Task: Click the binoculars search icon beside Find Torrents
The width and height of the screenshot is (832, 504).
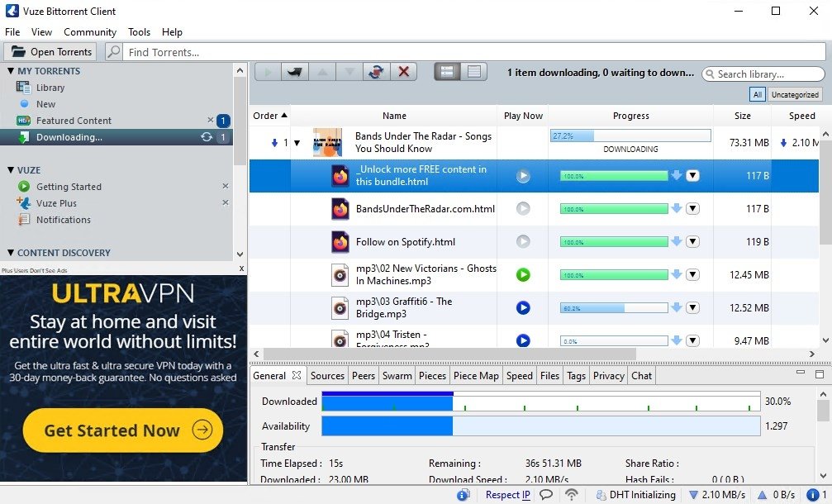Action: (x=114, y=52)
